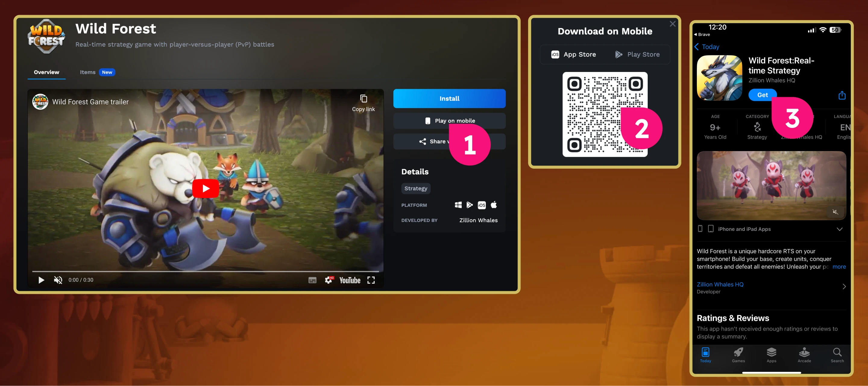Open Zillion Whales HQ developer page
This screenshot has width=868, height=386.
(x=720, y=284)
